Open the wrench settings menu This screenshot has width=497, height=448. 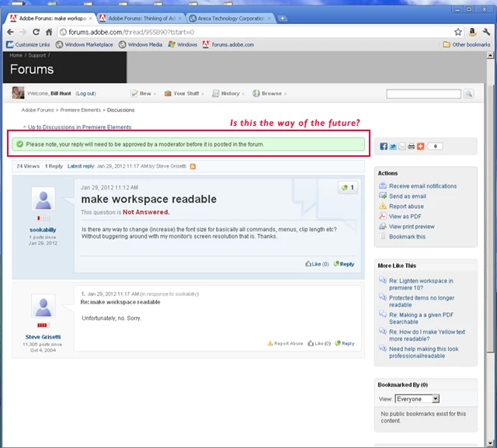click(x=486, y=32)
